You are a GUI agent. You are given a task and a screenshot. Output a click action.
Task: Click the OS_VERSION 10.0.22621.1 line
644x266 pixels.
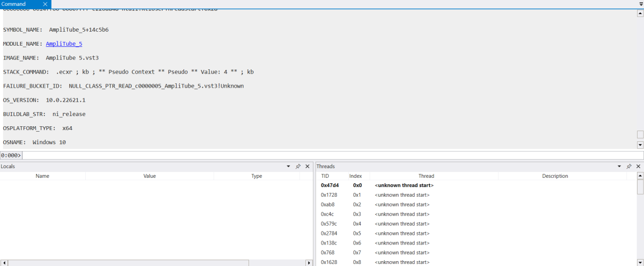pyautogui.click(x=44, y=100)
